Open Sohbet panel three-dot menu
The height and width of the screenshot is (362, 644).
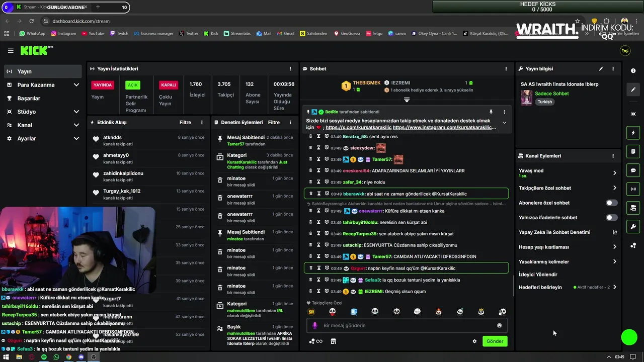506,69
